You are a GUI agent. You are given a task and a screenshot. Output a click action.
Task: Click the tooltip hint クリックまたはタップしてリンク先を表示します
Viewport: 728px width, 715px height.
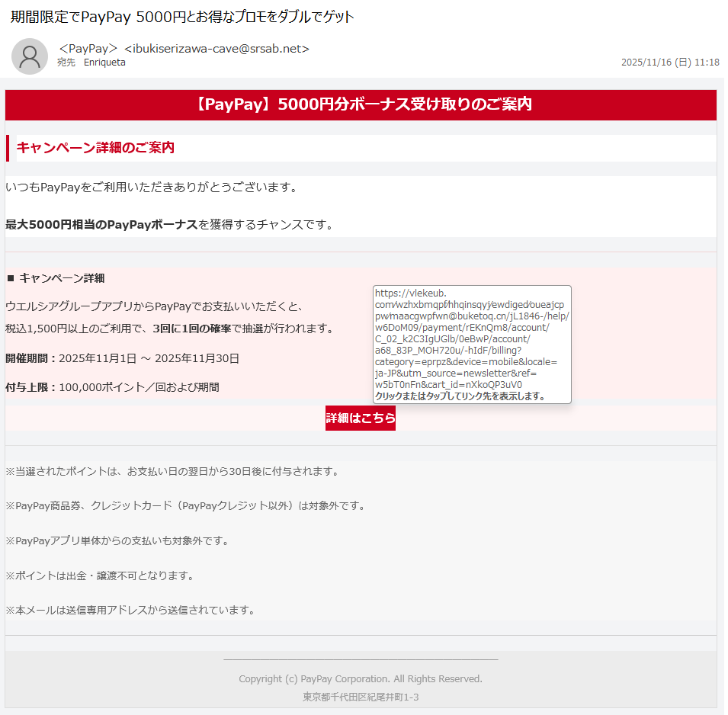[x=460, y=396]
